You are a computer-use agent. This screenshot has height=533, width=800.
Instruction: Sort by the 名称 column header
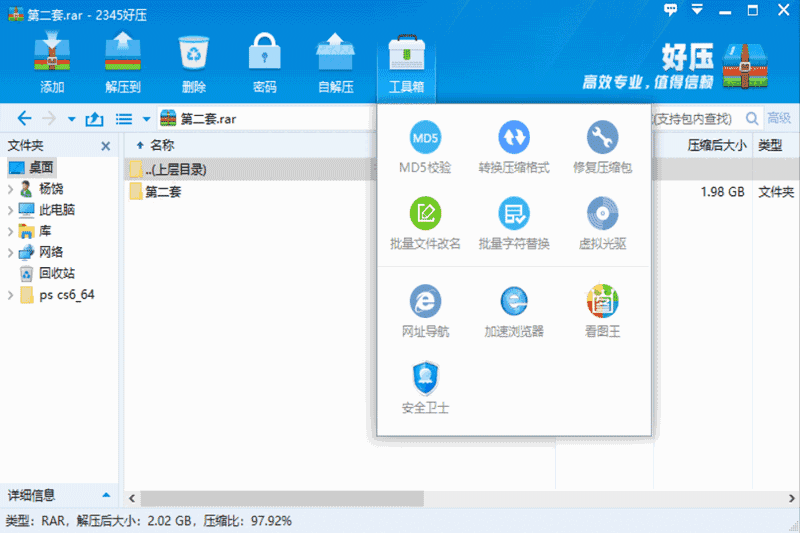coord(162,145)
